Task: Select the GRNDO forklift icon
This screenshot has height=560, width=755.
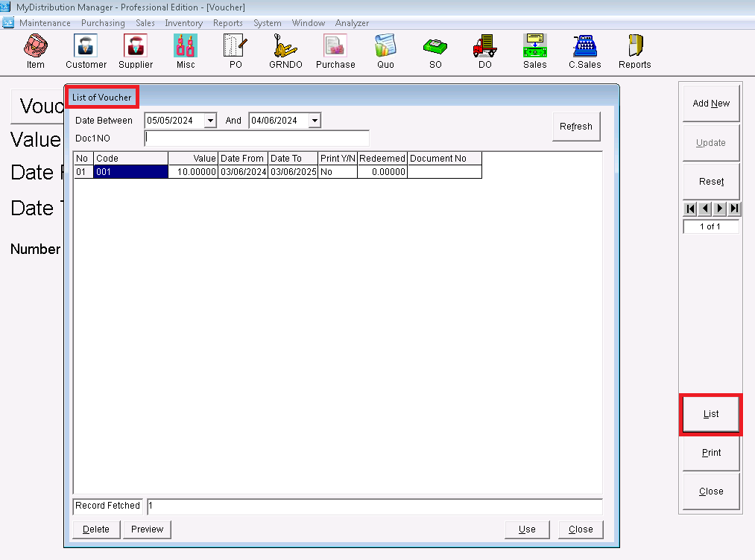Action: [x=285, y=47]
